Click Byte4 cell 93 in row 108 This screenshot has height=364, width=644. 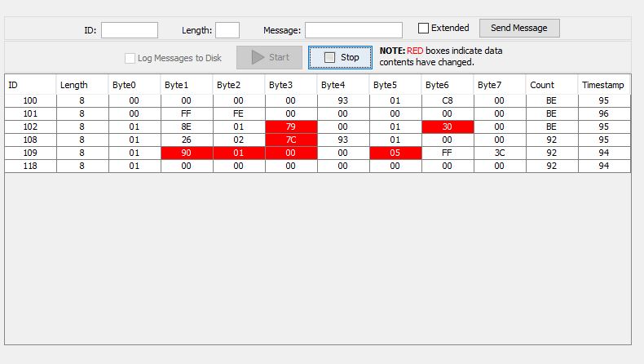click(343, 140)
